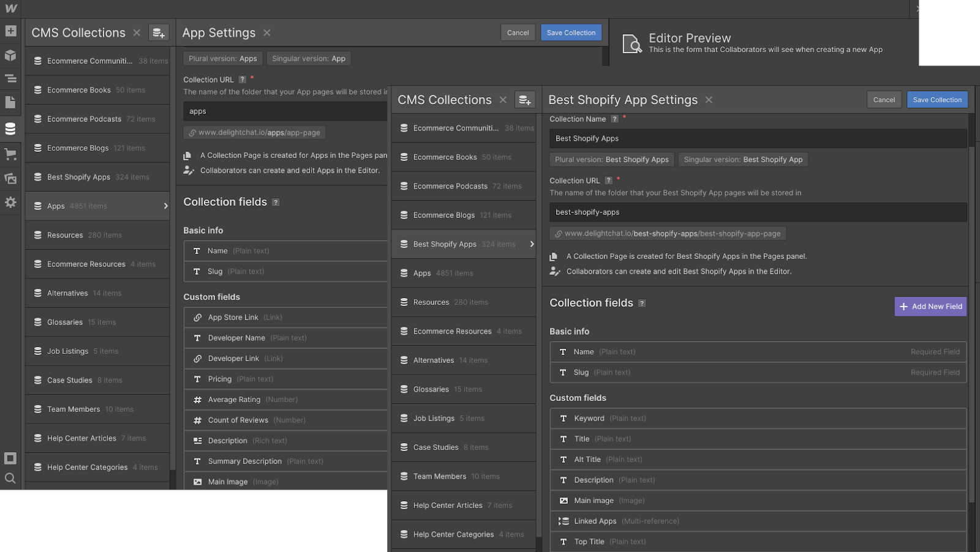The height and width of the screenshot is (552, 980).
Task: Close the App Settings panel
Action: click(267, 32)
